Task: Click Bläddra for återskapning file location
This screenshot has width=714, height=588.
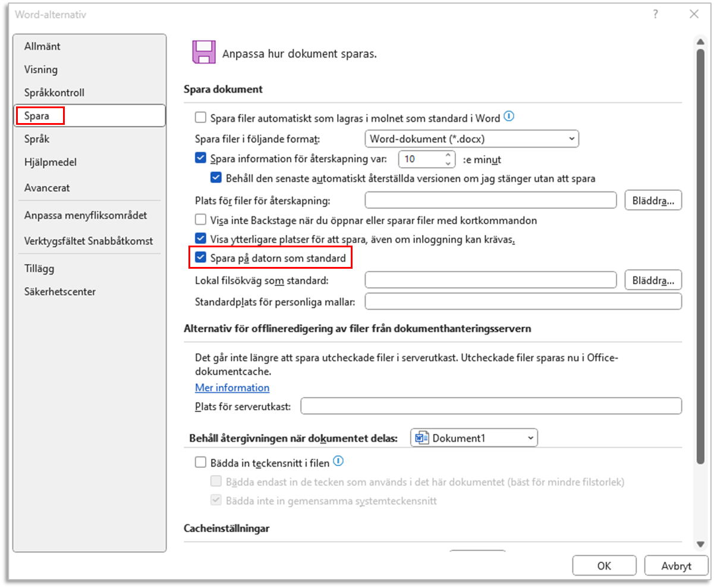Action: click(653, 200)
